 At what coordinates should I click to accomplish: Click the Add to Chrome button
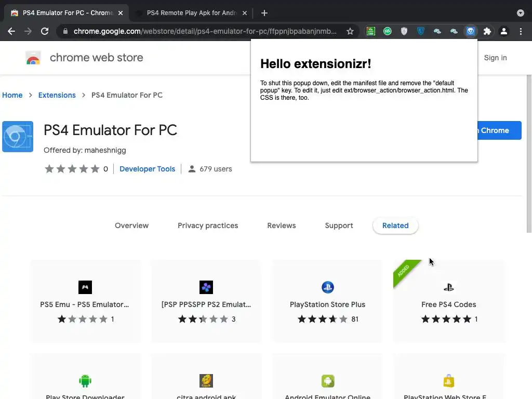[499, 130]
